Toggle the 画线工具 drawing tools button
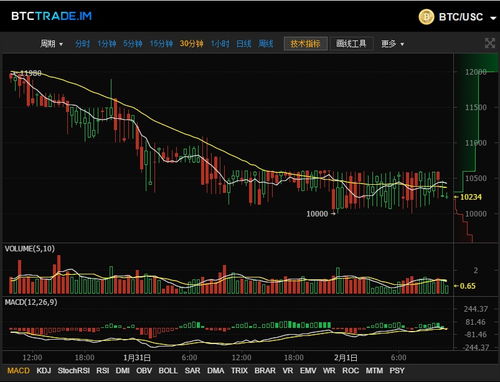 (x=351, y=44)
